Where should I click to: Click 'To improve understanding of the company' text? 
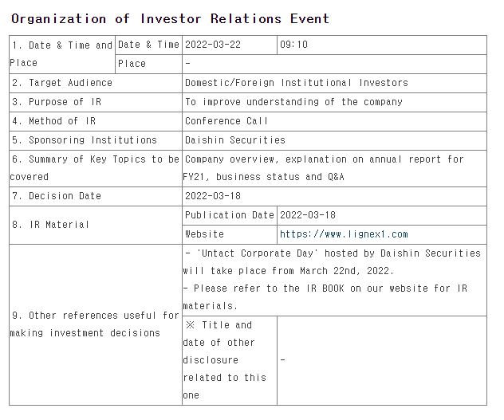(x=293, y=102)
